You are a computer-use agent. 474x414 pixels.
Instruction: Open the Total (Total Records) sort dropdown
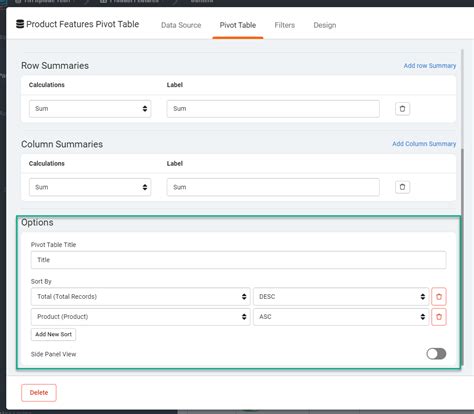(140, 297)
